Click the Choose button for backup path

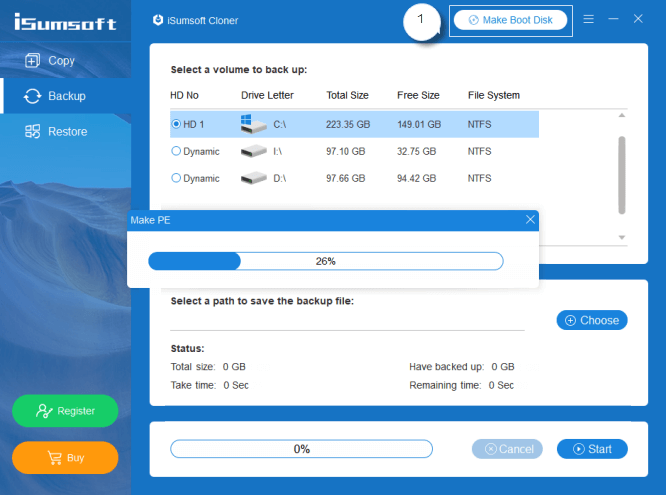pos(592,320)
